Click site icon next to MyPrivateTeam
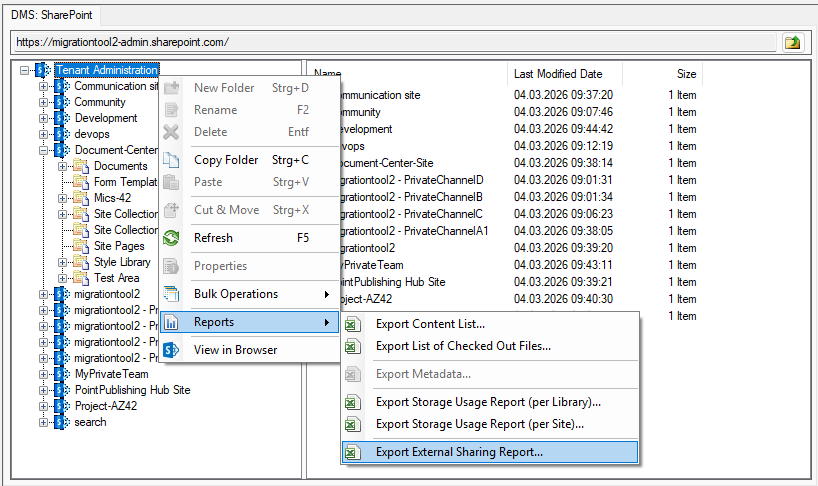This screenshot has width=818, height=486. pyautogui.click(x=62, y=374)
